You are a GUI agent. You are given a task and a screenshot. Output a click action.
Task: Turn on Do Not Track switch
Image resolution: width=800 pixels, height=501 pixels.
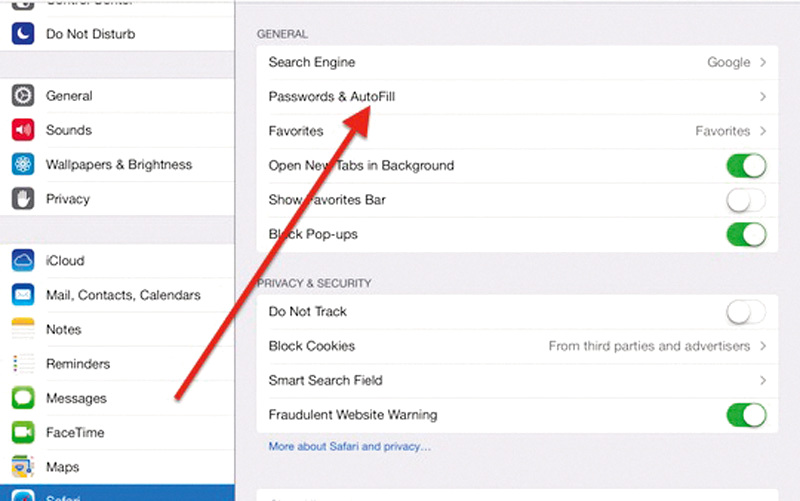(x=746, y=312)
